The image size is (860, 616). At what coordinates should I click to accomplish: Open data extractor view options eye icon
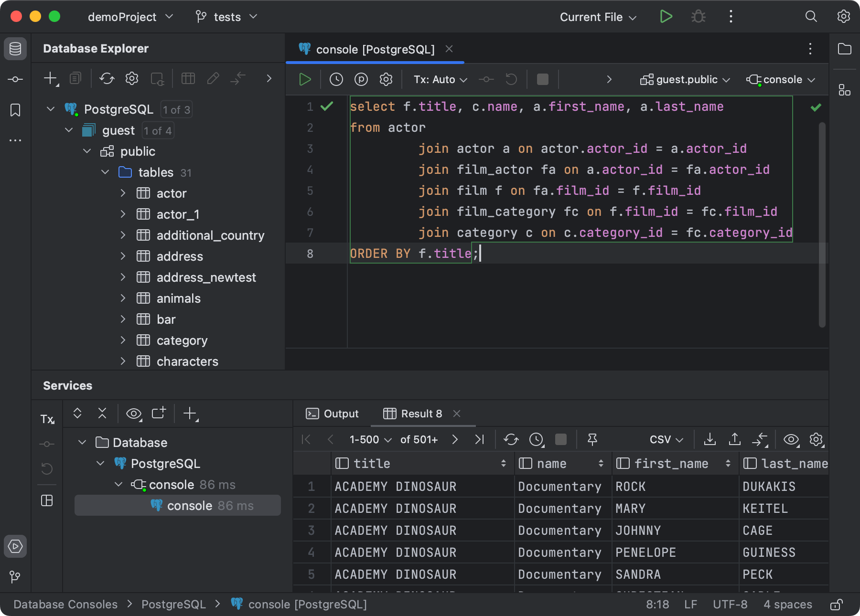[x=791, y=439]
